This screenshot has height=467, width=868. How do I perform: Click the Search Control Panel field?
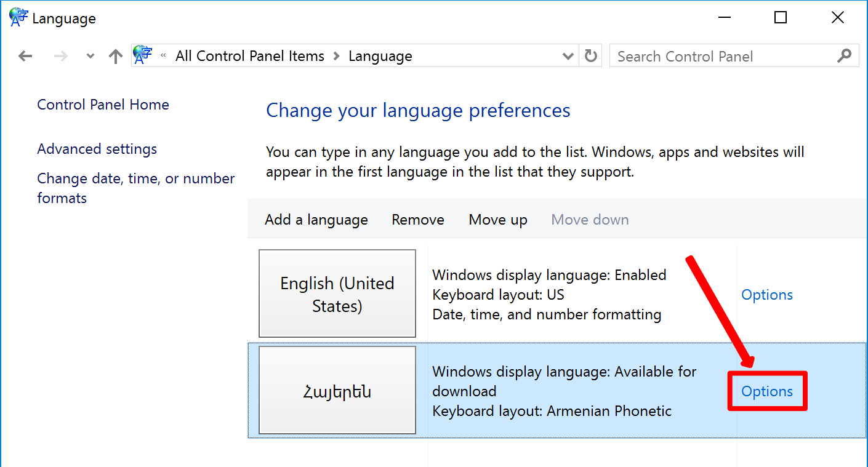[x=723, y=57]
